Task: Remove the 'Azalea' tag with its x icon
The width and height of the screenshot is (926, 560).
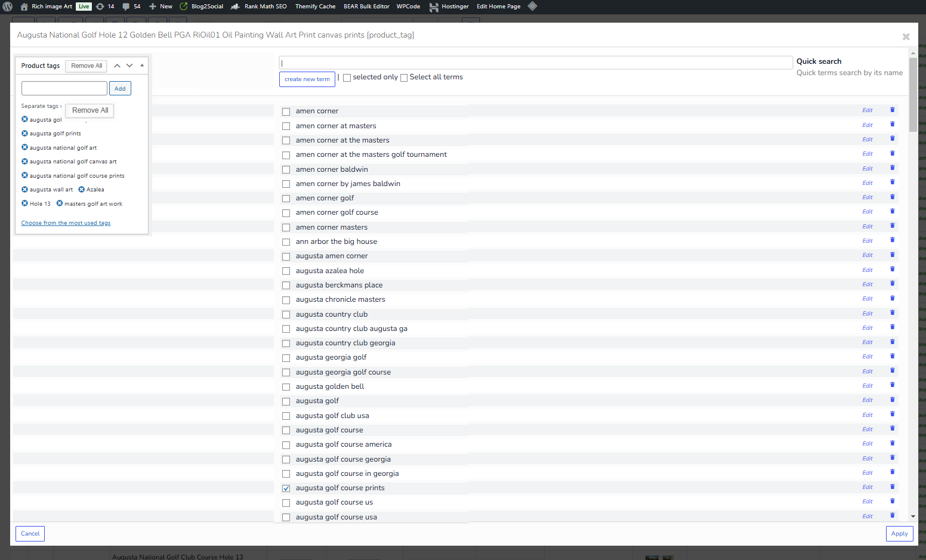Action: 82,190
